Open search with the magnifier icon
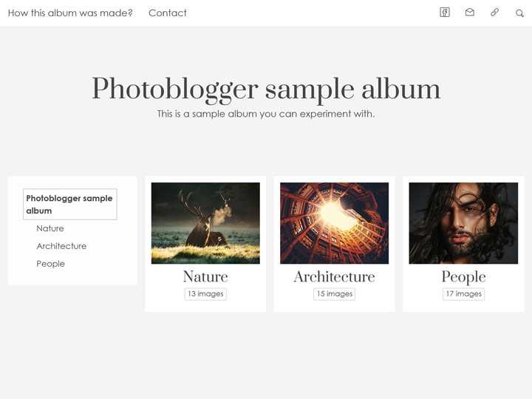The height and width of the screenshot is (399, 532). (519, 13)
